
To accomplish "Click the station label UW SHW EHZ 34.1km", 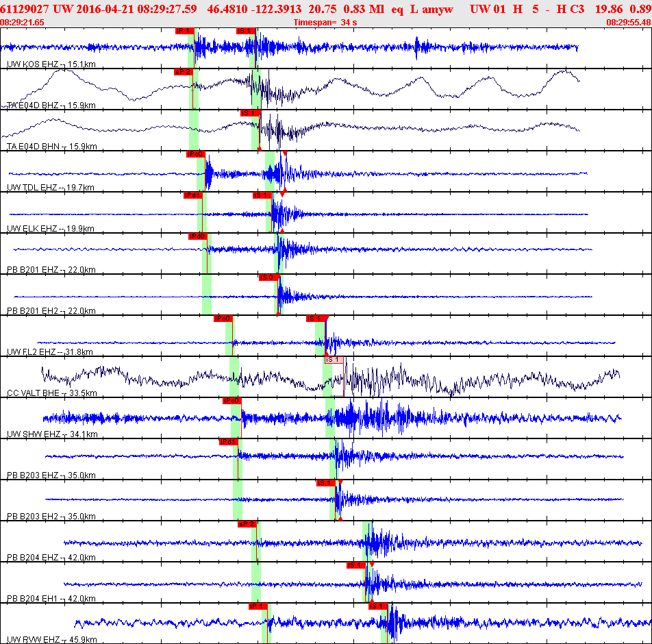I will [x=52, y=434].
